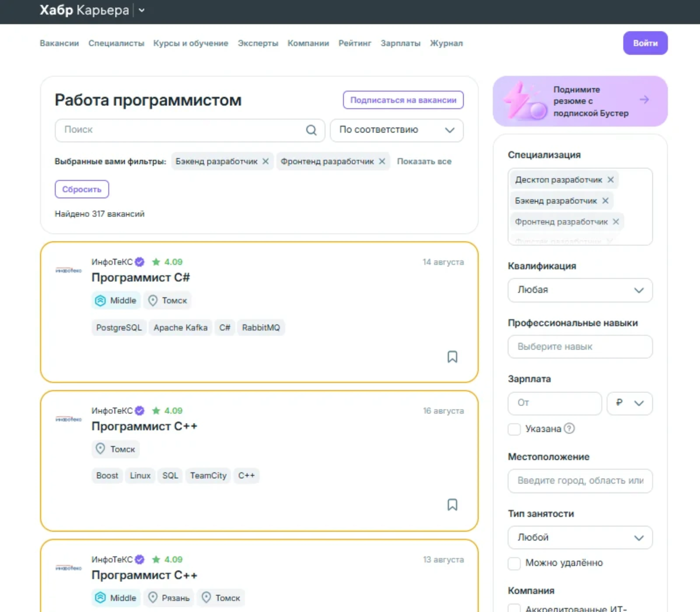700x612 pixels.
Task: Click the C# skill tag
Action: click(225, 327)
